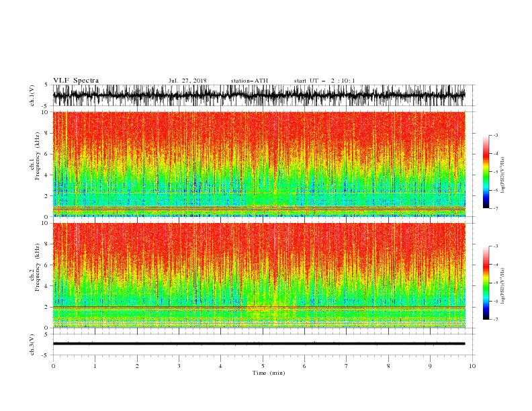
Task: Click the "-5" label on ch.1 colorbar
Action: tap(495, 172)
